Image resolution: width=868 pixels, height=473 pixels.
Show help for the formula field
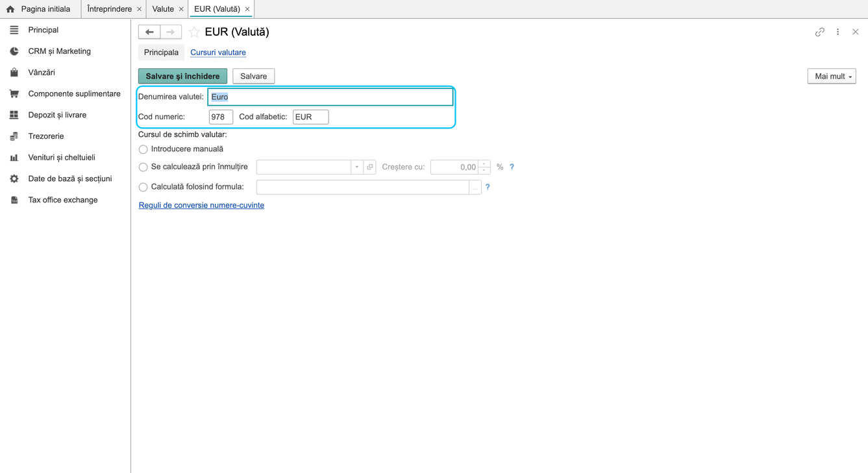click(488, 188)
